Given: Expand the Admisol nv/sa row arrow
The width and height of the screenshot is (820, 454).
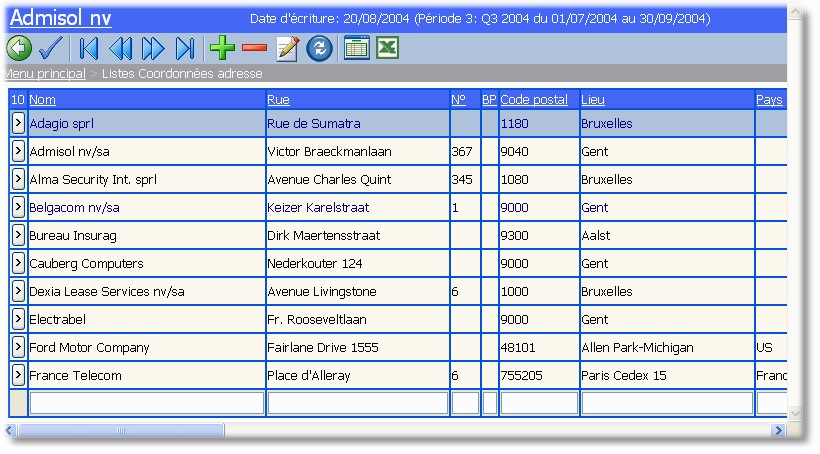Looking at the screenshot, I should (18, 151).
